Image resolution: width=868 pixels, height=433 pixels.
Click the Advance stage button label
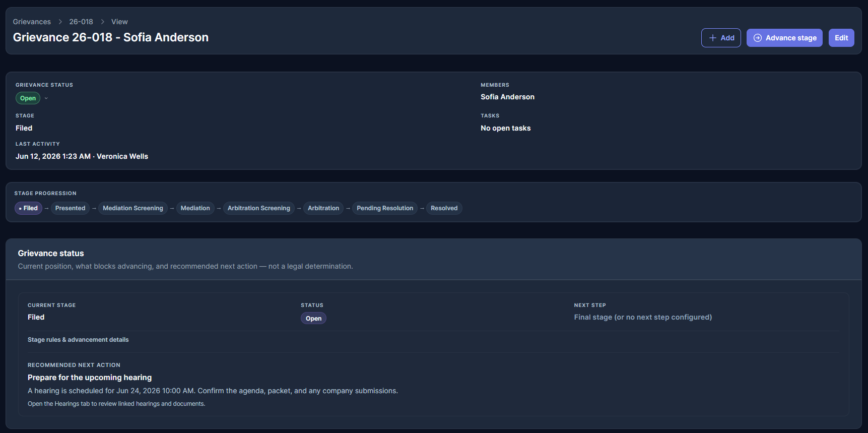(791, 38)
